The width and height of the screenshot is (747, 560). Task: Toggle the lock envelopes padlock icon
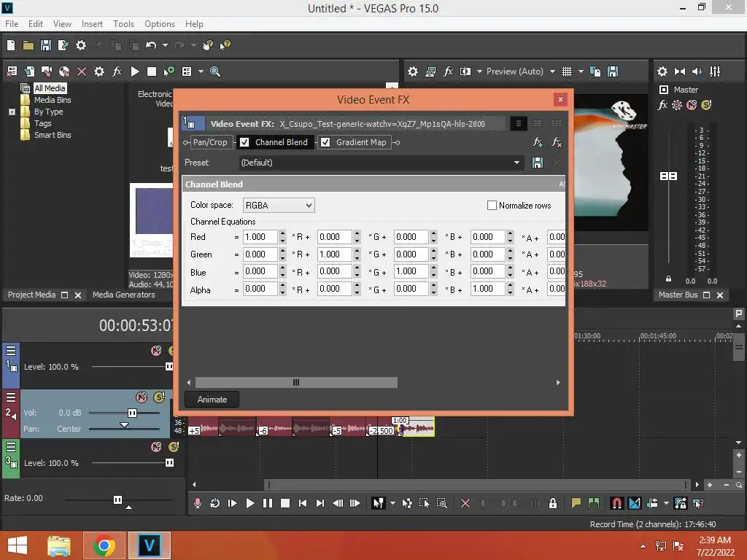pos(553,503)
